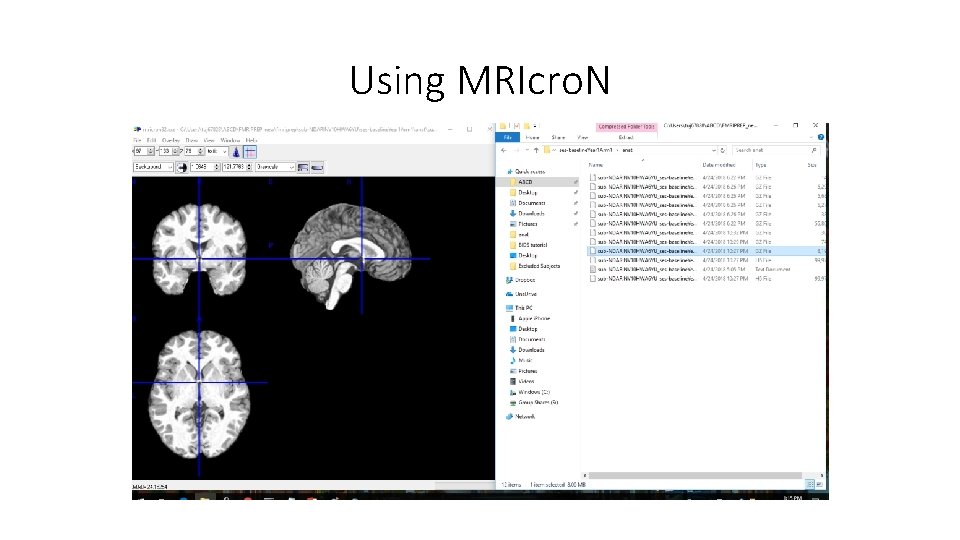The width and height of the screenshot is (960, 540).
Task: Click the sagittal brain slice view
Action: pyautogui.click(x=352, y=257)
